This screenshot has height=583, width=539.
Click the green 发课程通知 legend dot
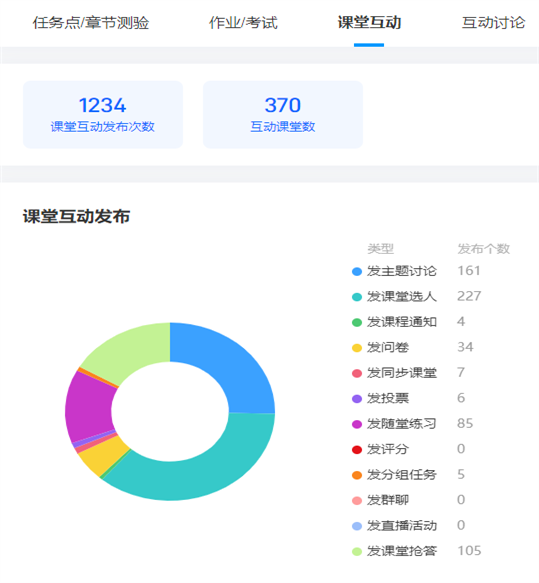click(356, 322)
